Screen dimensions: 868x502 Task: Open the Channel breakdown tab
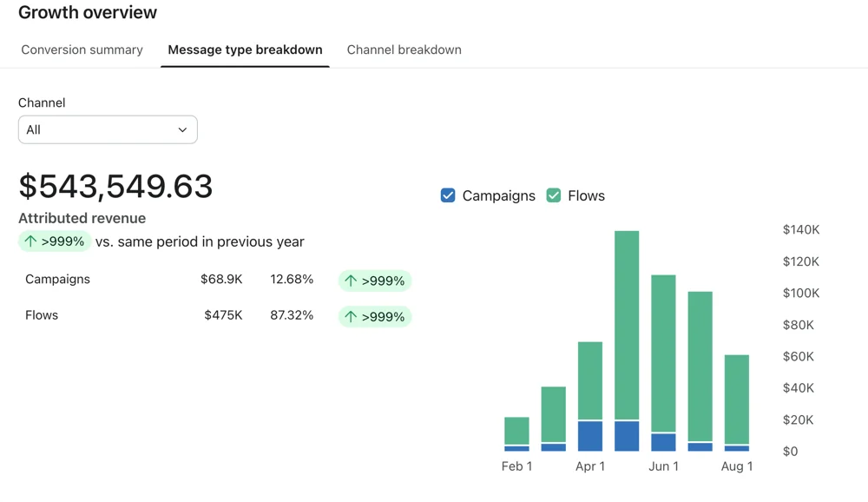pyautogui.click(x=404, y=50)
